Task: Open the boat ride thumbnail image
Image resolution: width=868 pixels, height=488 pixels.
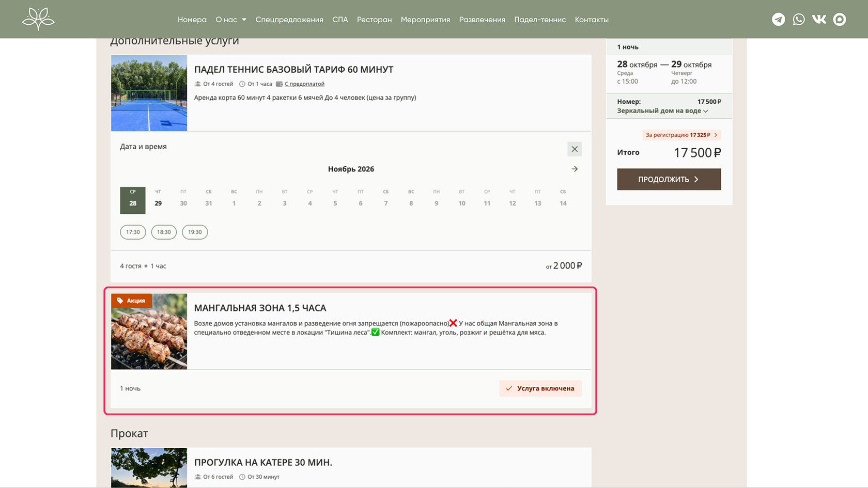Action: [x=149, y=467]
